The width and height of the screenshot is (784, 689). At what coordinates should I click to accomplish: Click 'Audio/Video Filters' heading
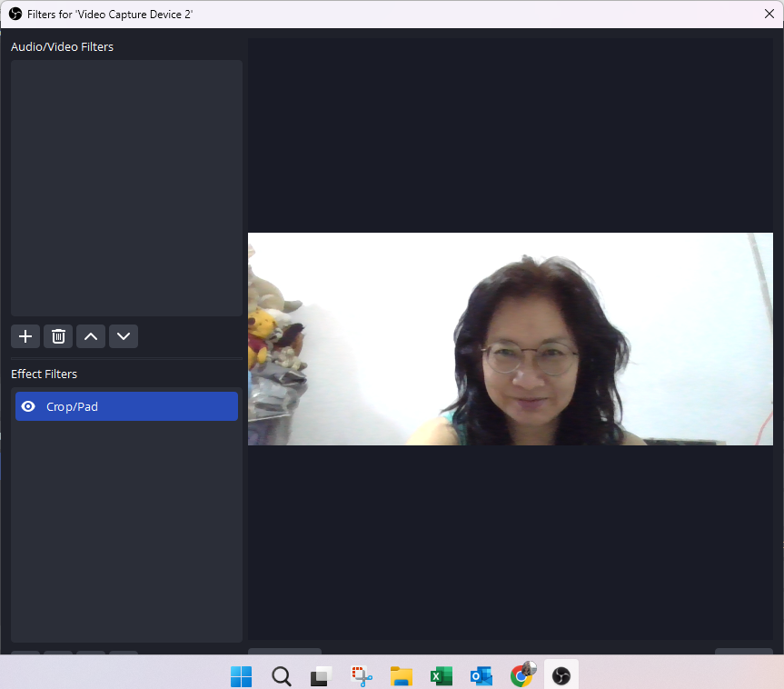pyautogui.click(x=62, y=46)
